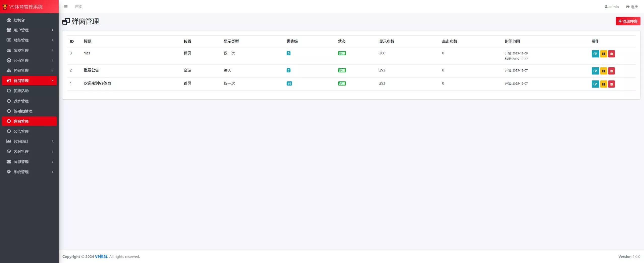Click the hamburger sidebar toggle icon

tap(66, 7)
